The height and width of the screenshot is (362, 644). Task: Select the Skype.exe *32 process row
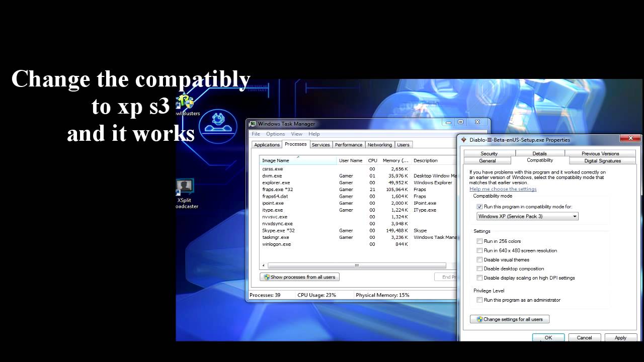pyautogui.click(x=358, y=231)
